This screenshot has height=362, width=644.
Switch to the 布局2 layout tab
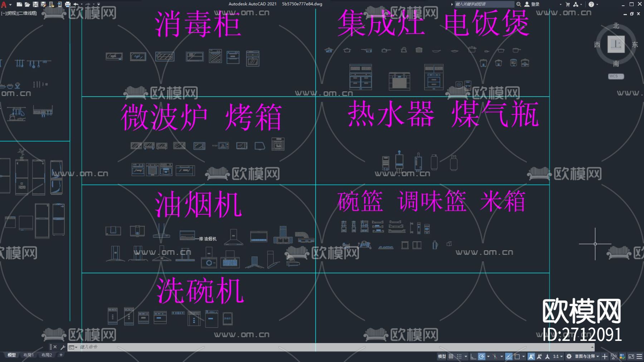[x=47, y=355]
